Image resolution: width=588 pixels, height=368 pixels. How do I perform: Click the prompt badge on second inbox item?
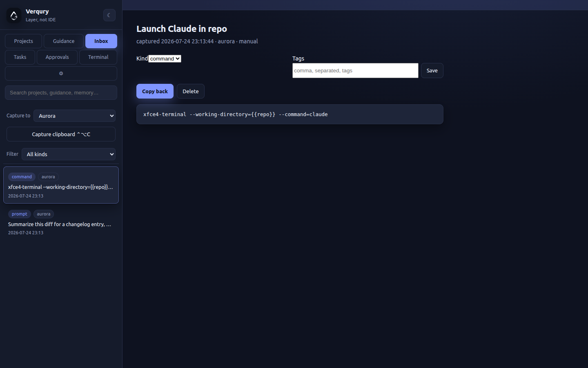(x=20, y=214)
